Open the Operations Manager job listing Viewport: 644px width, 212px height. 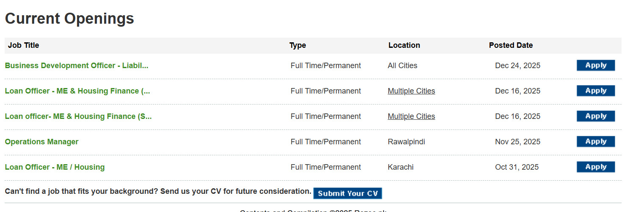pyautogui.click(x=41, y=142)
